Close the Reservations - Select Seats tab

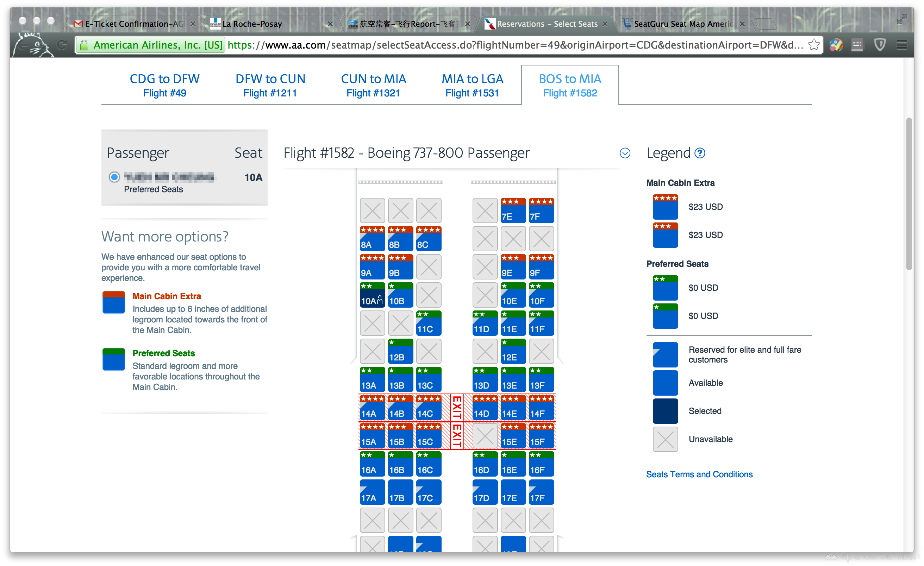click(605, 24)
